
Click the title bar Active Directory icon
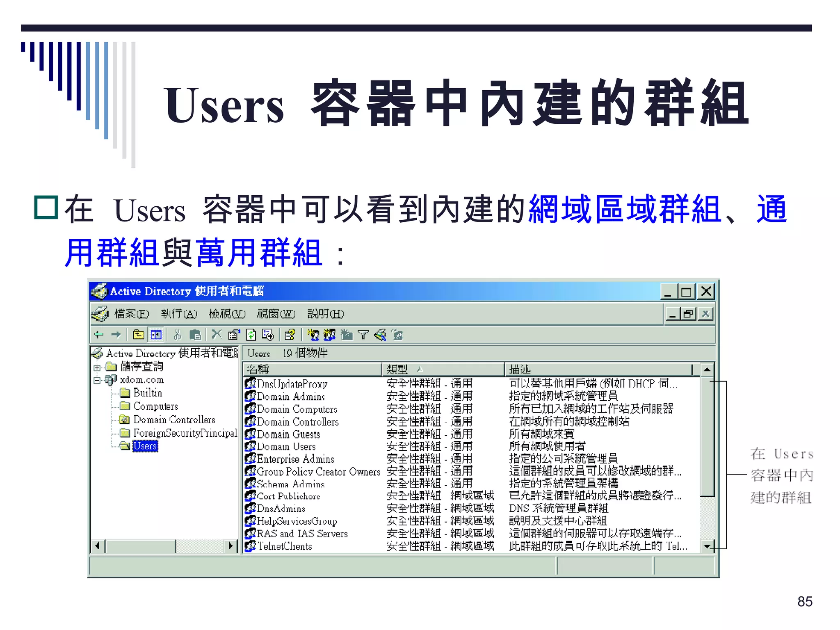[x=99, y=291]
